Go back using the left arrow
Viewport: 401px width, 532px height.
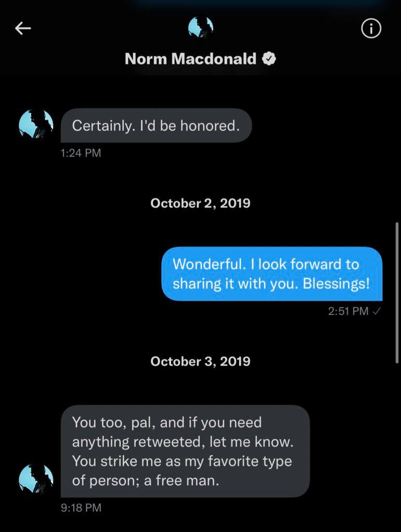(x=23, y=29)
